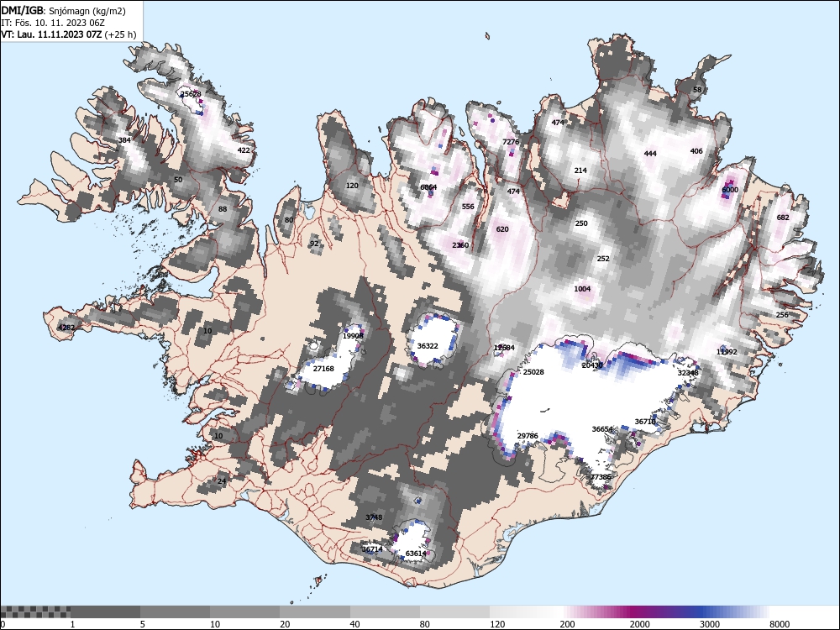This screenshot has width=840, height=630.
Task: Click the Vatnajökull value 20430
Action: pyautogui.click(x=592, y=365)
